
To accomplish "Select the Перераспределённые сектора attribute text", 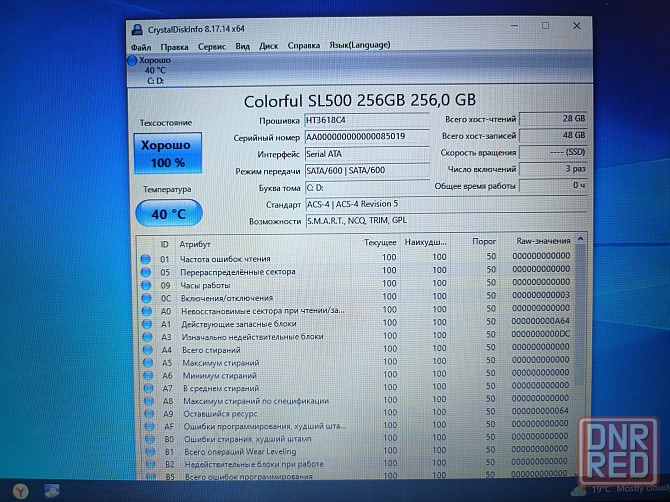I will click(238, 272).
